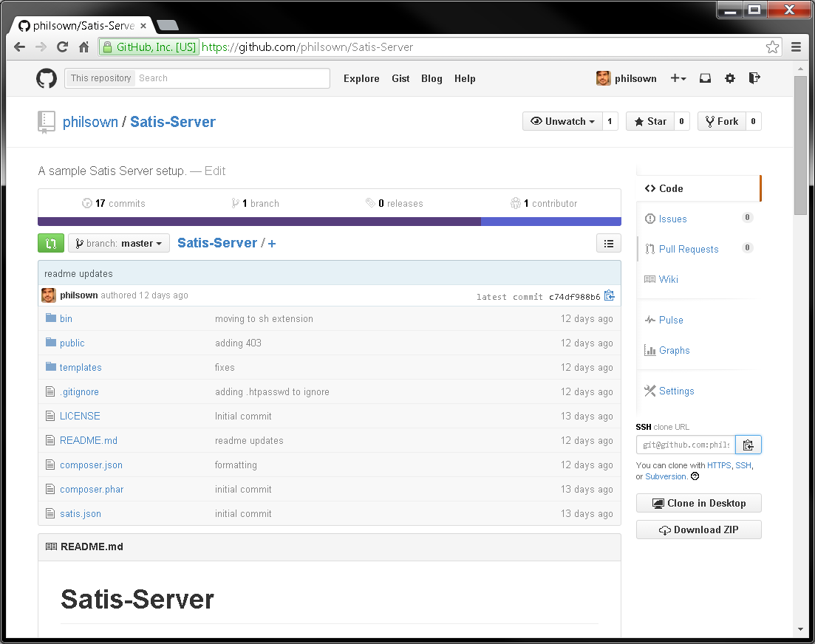Open composer.phar file
Image resolution: width=815 pixels, height=644 pixels.
click(92, 490)
